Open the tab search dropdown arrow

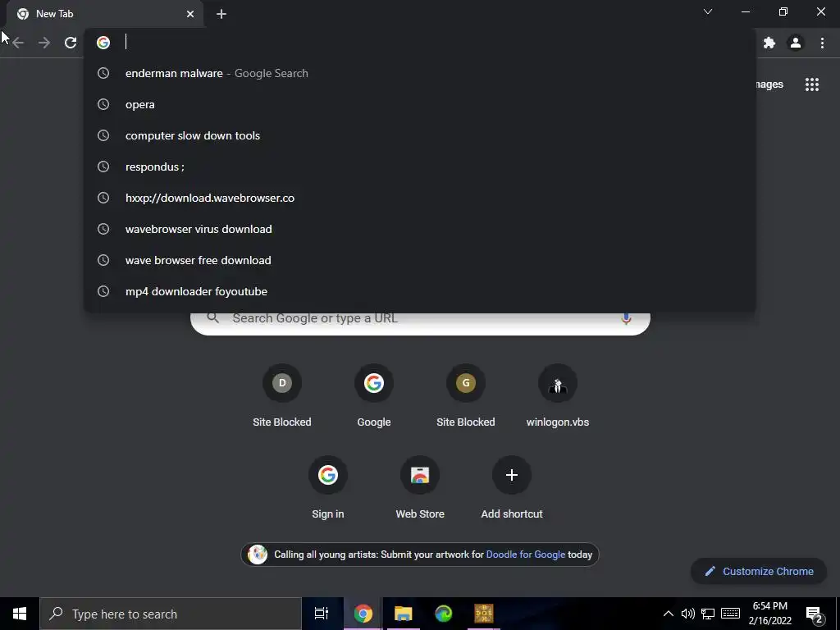[x=708, y=11]
